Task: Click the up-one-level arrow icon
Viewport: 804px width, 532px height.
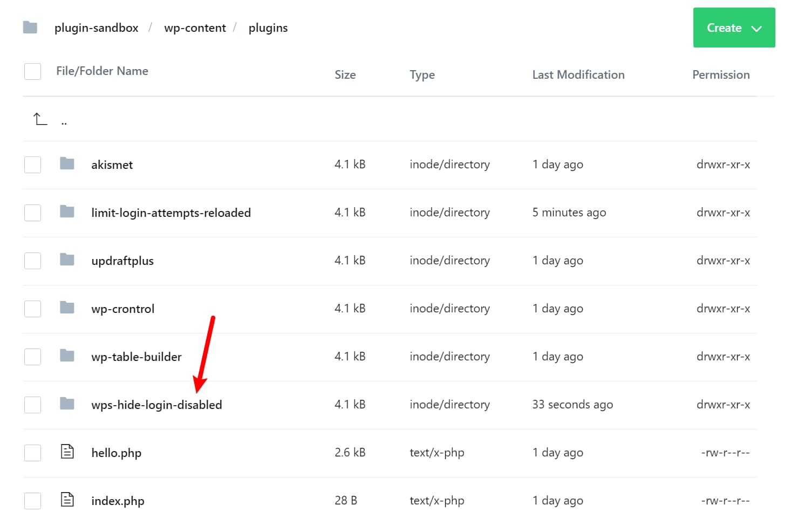Action: (x=40, y=119)
